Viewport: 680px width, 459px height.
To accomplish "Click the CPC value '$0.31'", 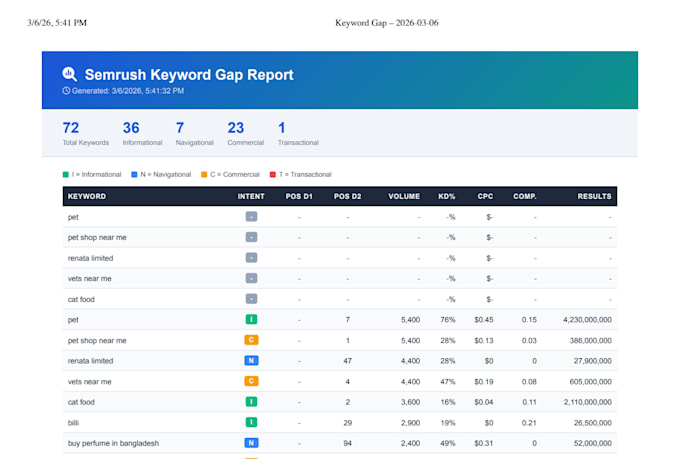I will point(484,443).
